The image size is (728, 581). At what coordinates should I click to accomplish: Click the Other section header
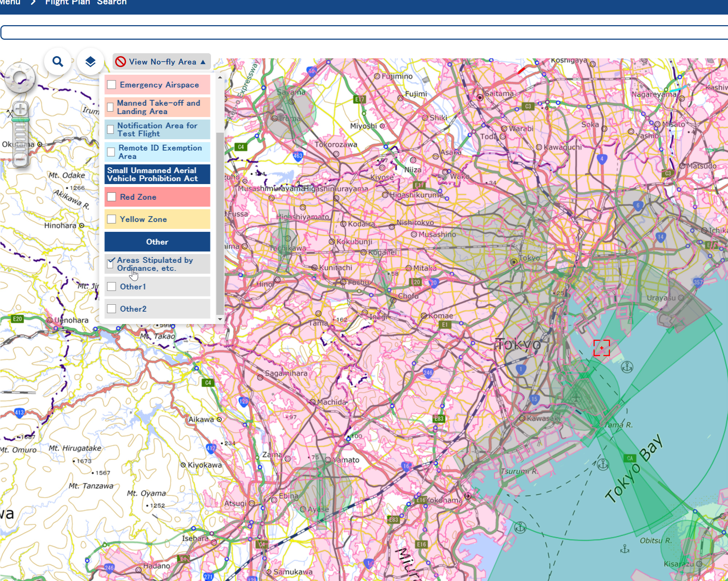click(x=157, y=242)
